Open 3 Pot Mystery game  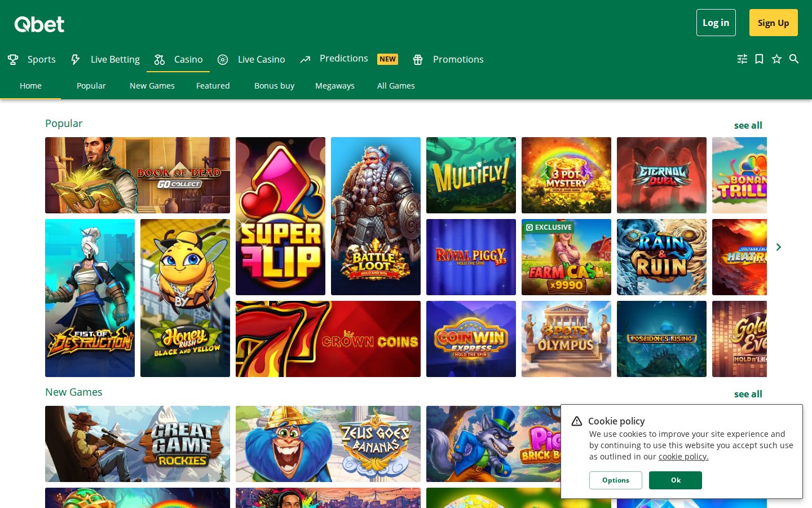coord(566,175)
